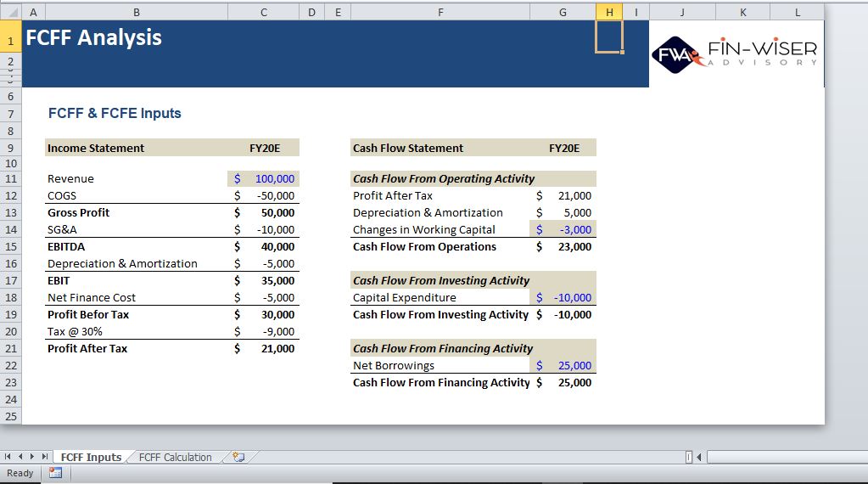Screen dimensions: 868x484
Task: Select row 11 header
Action: [10, 179]
